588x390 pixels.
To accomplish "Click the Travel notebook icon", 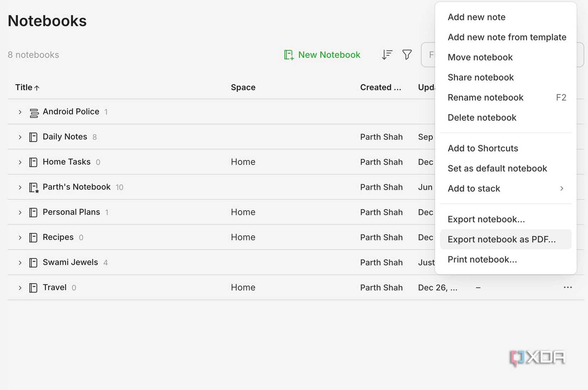I will [x=33, y=287].
